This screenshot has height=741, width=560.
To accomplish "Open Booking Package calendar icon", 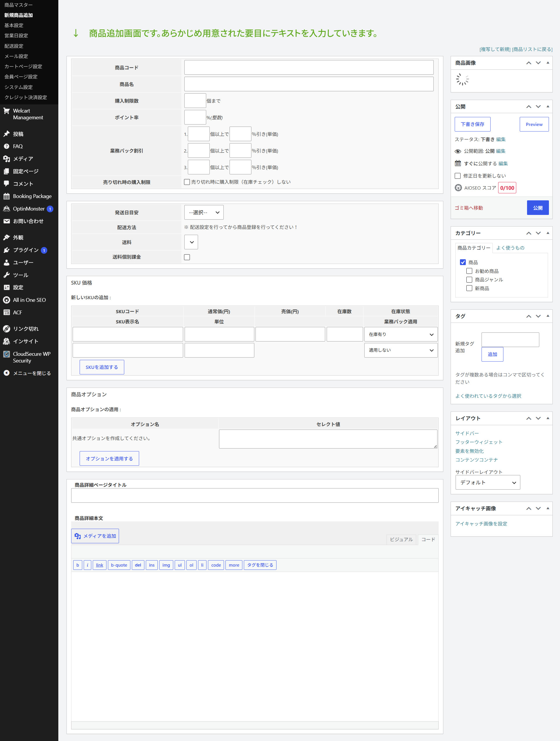I will tap(6, 196).
